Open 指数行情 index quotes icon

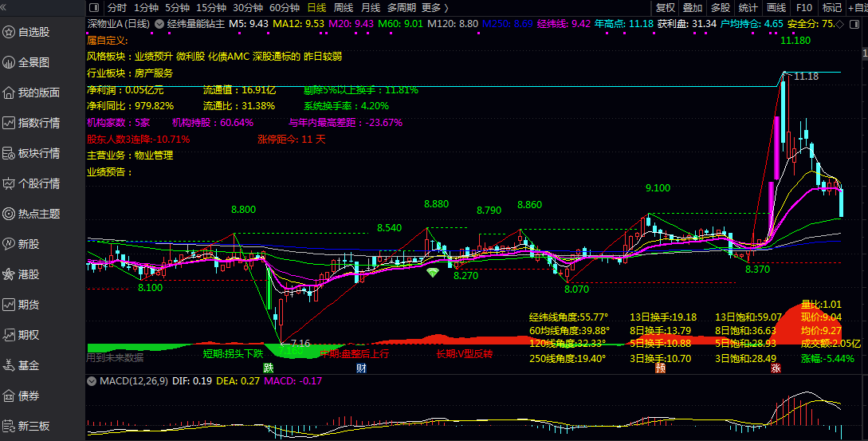click(x=9, y=123)
